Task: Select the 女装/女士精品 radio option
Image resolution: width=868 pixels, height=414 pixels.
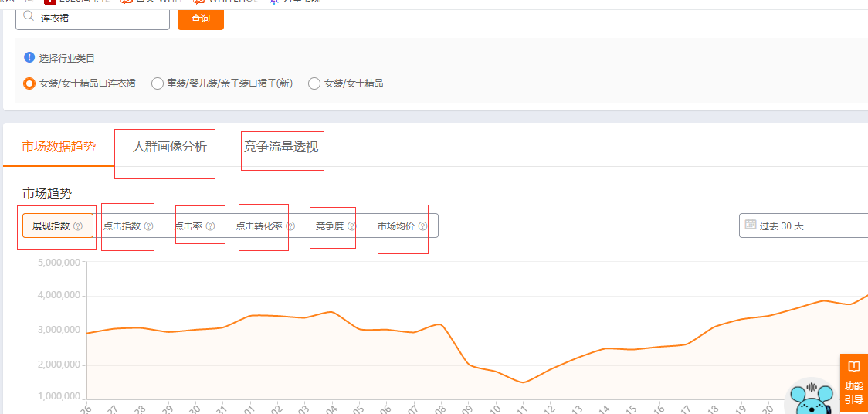Action: coord(314,83)
